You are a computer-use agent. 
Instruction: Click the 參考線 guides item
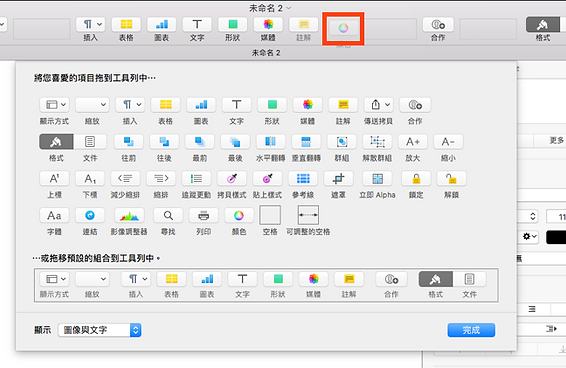tap(303, 179)
